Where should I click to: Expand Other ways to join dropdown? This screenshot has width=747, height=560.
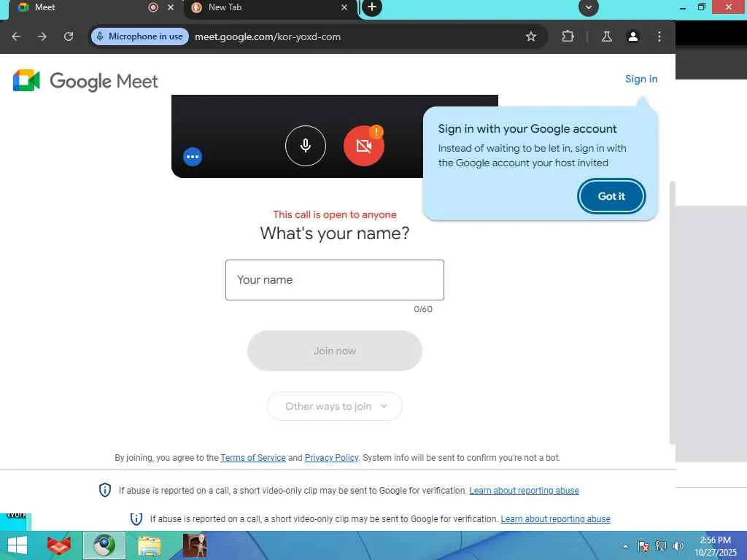point(334,406)
